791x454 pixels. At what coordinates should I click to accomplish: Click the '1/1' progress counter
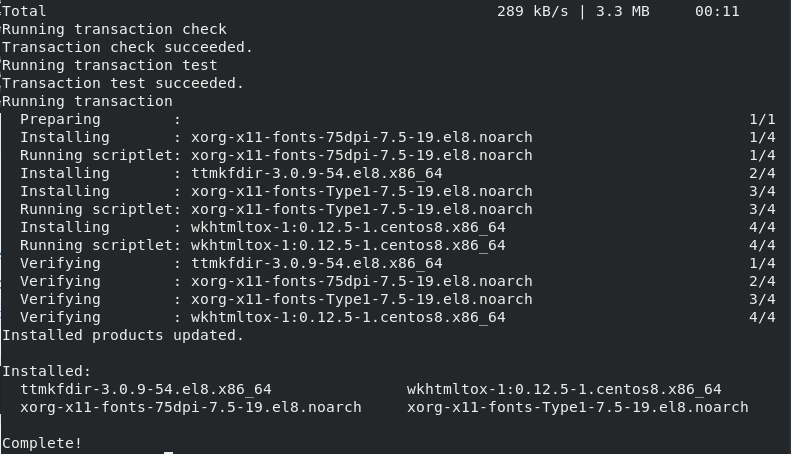(762, 120)
